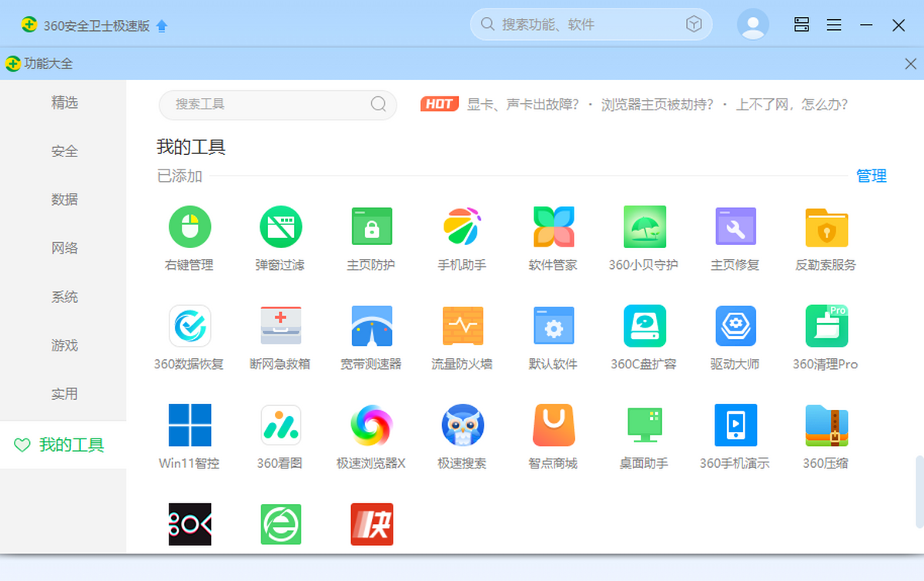This screenshot has width=924, height=581.
Task: Launch 弹窗过滤 popup filter
Action: pos(280,227)
